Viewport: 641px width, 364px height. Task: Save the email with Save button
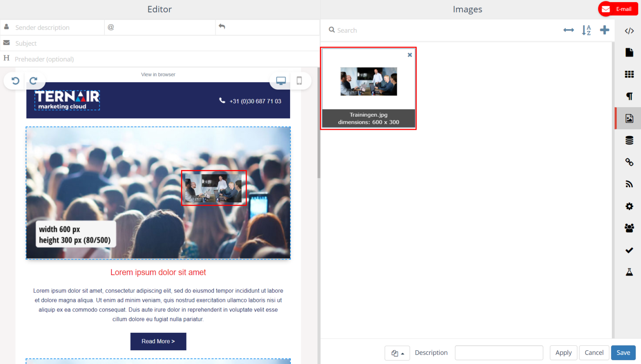click(623, 353)
